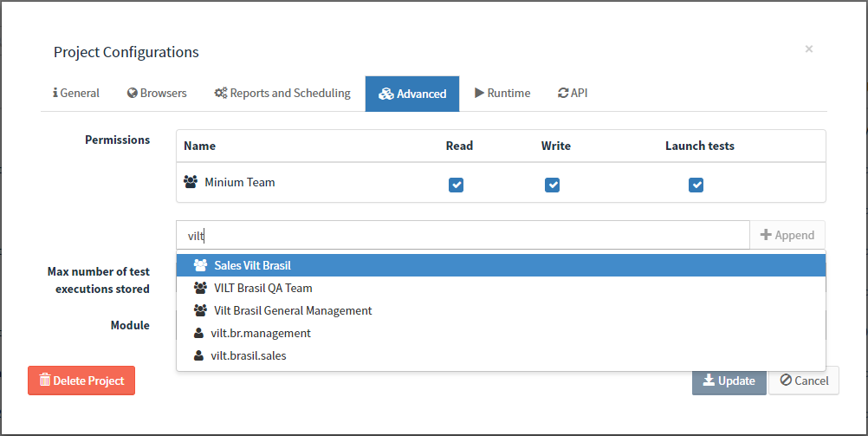Open the General tab

pyautogui.click(x=76, y=93)
